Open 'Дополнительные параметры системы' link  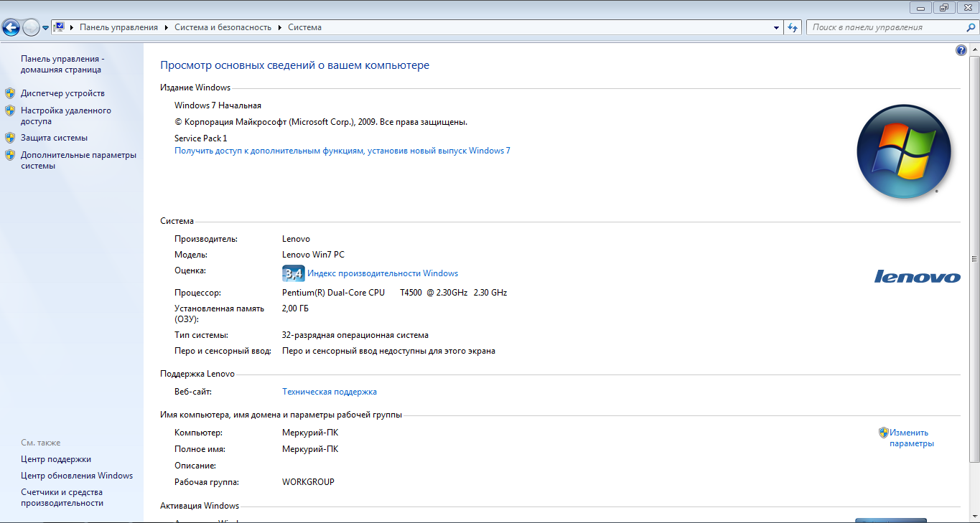pyautogui.click(x=78, y=160)
